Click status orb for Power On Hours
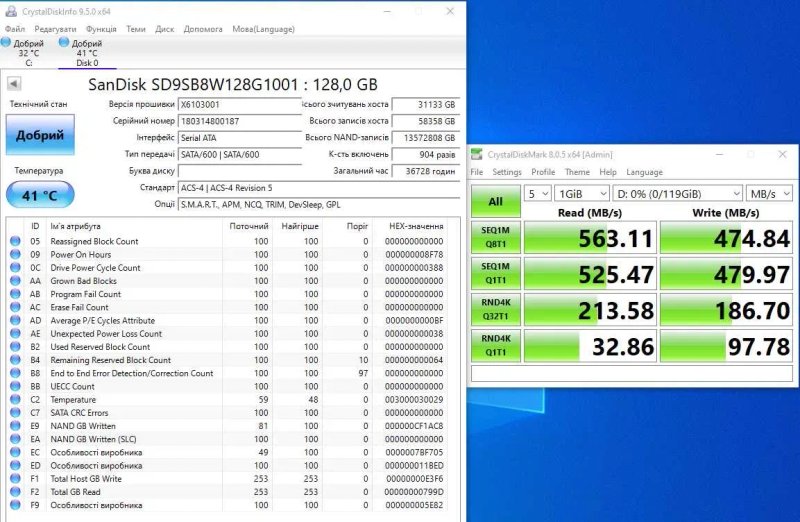The image size is (800, 522). click(x=15, y=254)
